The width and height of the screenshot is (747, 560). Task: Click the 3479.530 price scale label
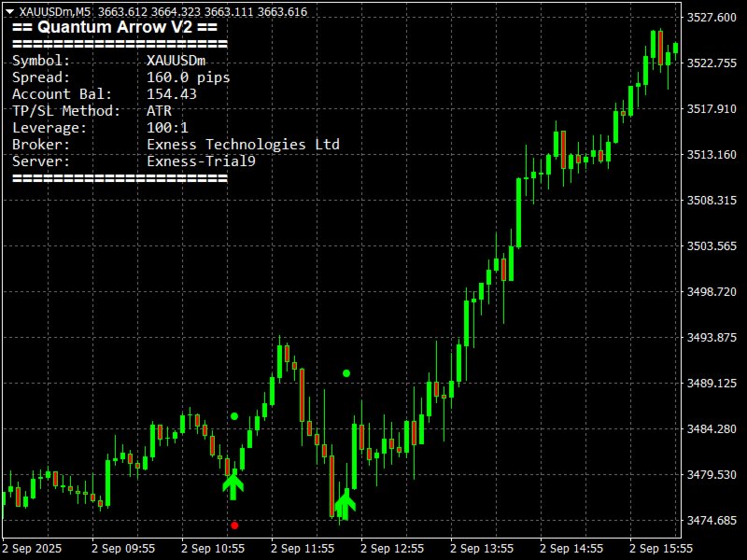tap(712, 475)
